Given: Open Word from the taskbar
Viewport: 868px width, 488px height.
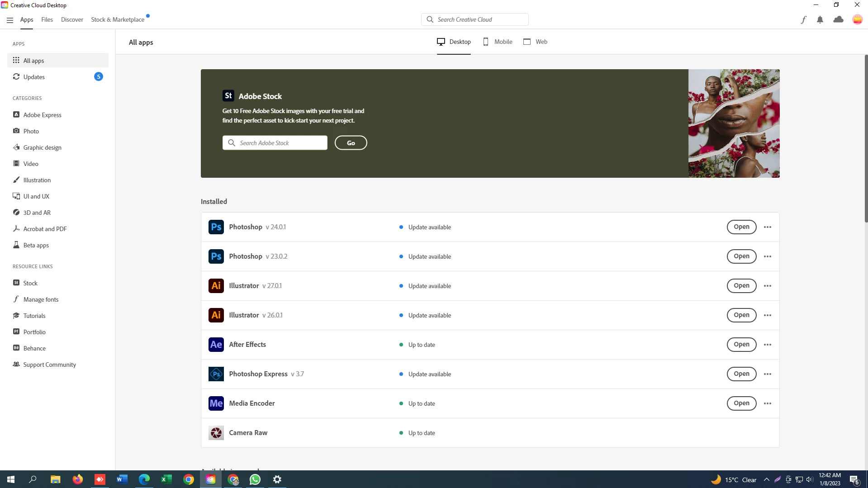Looking at the screenshot, I should pos(122,479).
